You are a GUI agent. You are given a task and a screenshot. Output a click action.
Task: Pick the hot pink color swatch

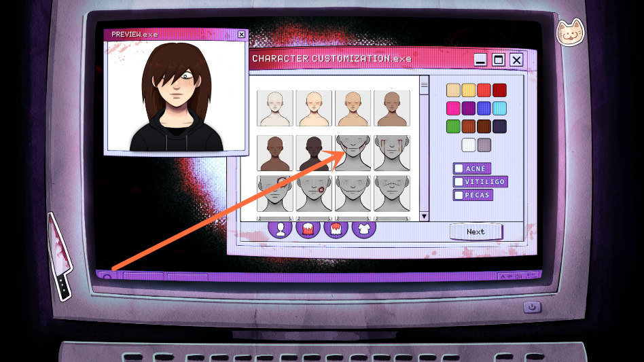pos(453,108)
